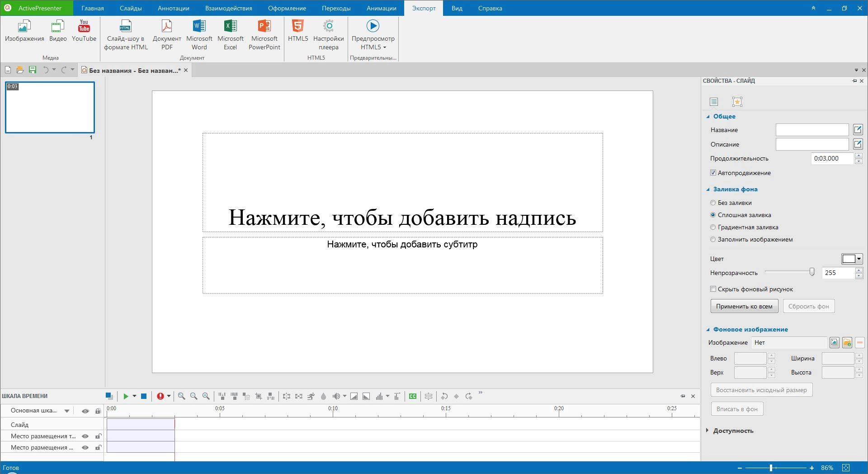The width and height of the screenshot is (868, 474).
Task: Open the Справка tab
Action: (x=490, y=8)
